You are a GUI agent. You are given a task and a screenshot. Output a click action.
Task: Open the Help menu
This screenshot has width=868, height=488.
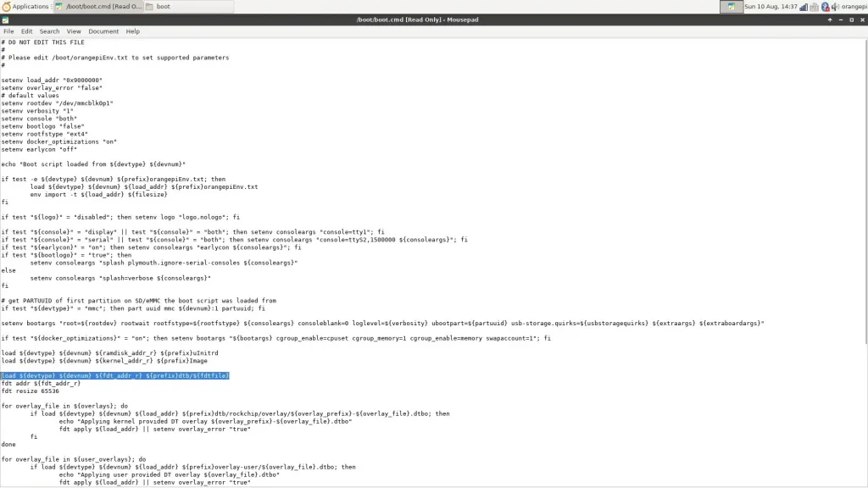click(x=132, y=31)
